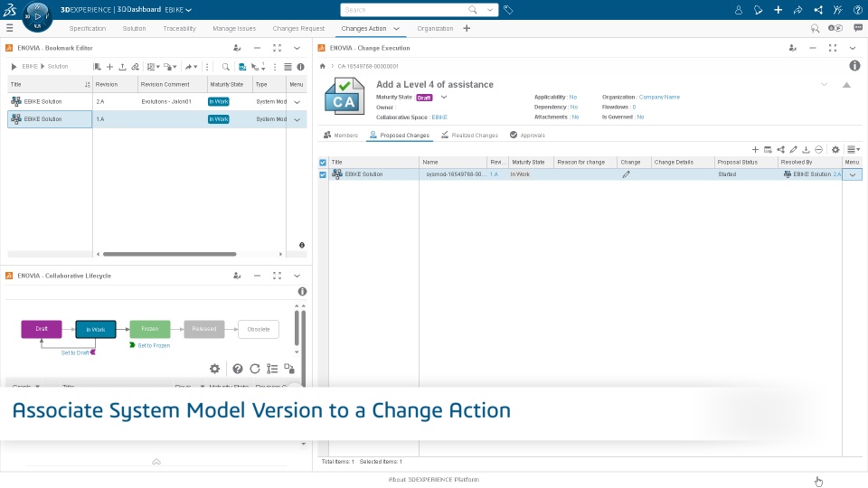Viewport: 868px width, 488px height.
Task: Switch to Solution dashboard tab
Action: pos(134,28)
